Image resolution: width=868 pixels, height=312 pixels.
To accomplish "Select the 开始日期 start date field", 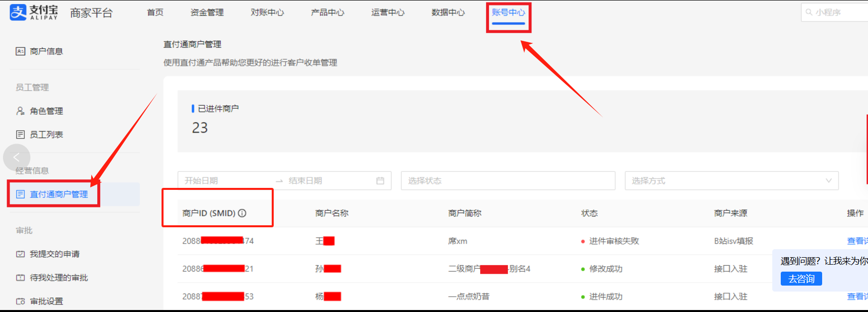I will (x=224, y=181).
